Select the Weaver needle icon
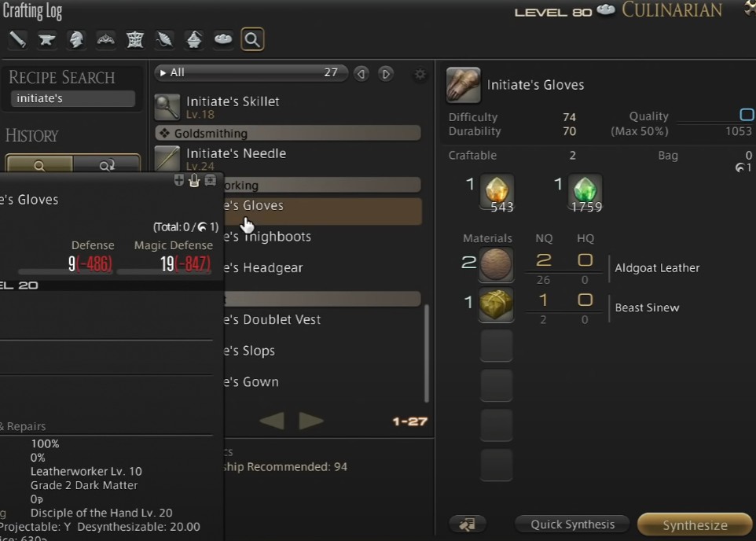 164,39
